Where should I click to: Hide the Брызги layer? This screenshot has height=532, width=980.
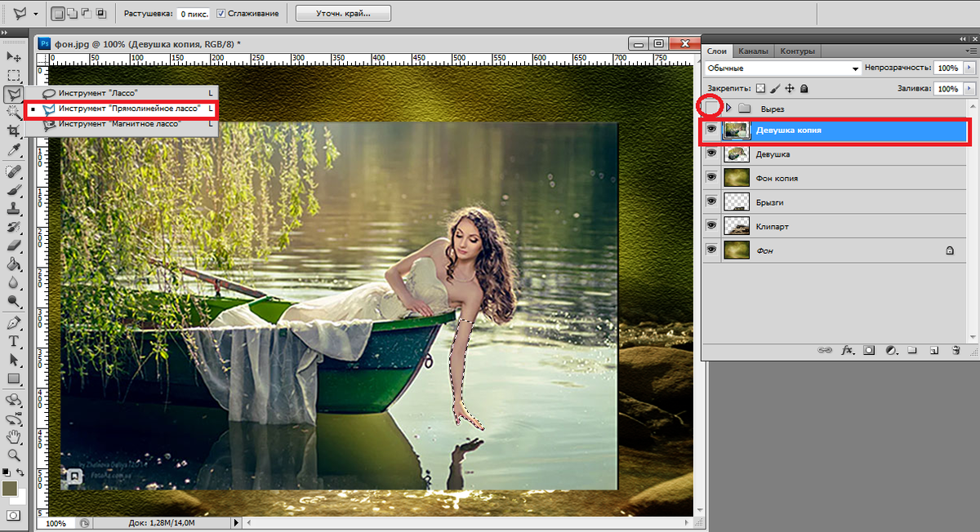711,202
